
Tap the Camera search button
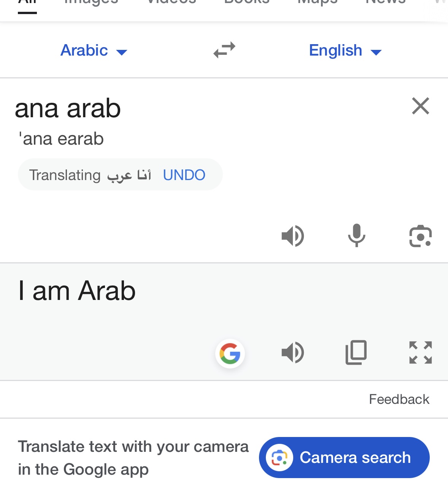tap(344, 458)
